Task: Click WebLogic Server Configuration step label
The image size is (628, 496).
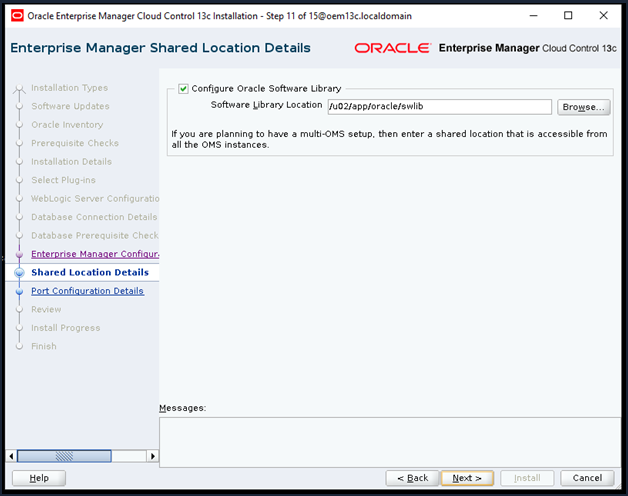Action: coord(95,198)
